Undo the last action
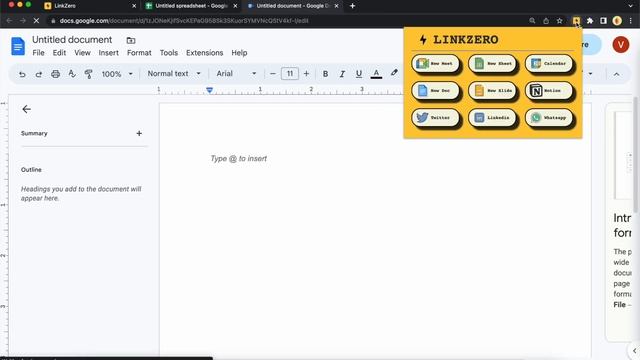Screen dimensions: 640x360 click(x=22, y=74)
